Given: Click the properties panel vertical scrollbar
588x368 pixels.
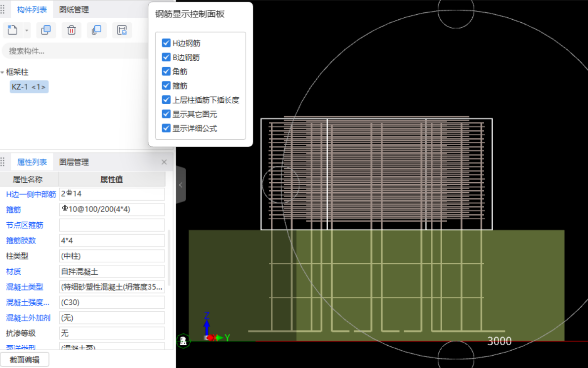Looking at the screenshot, I should 169,258.
